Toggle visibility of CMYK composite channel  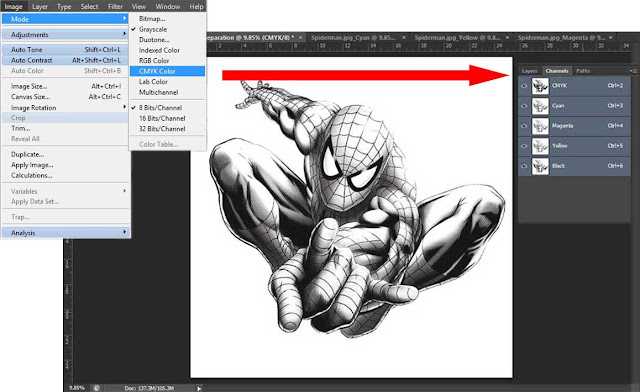pyautogui.click(x=524, y=86)
